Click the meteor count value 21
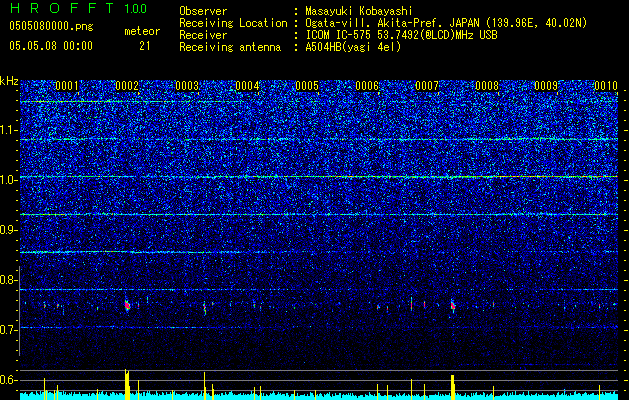This screenshot has width=629, height=400. [145, 46]
